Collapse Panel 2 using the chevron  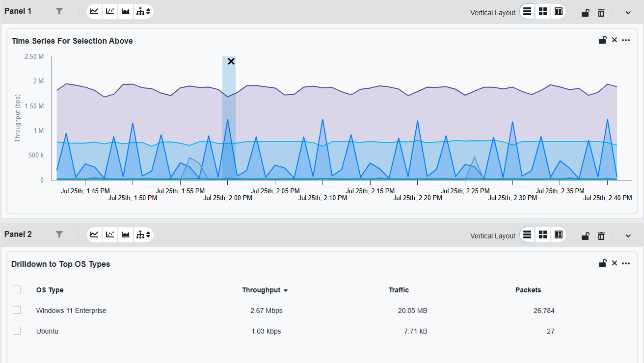[x=628, y=236]
